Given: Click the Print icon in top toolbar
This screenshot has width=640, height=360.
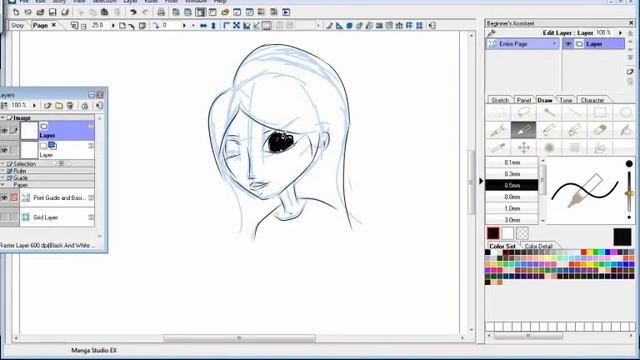Looking at the screenshot, I should [161, 12].
